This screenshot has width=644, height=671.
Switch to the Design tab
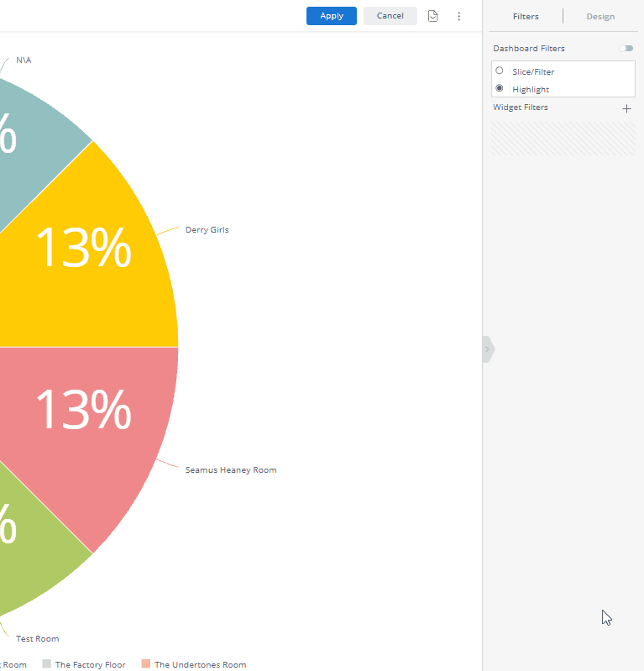click(x=599, y=16)
